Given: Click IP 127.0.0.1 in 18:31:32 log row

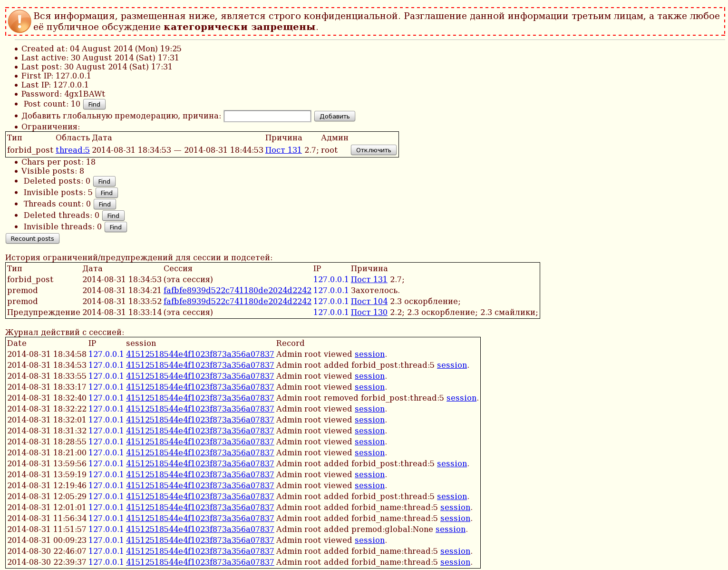Looking at the screenshot, I should point(106,431).
